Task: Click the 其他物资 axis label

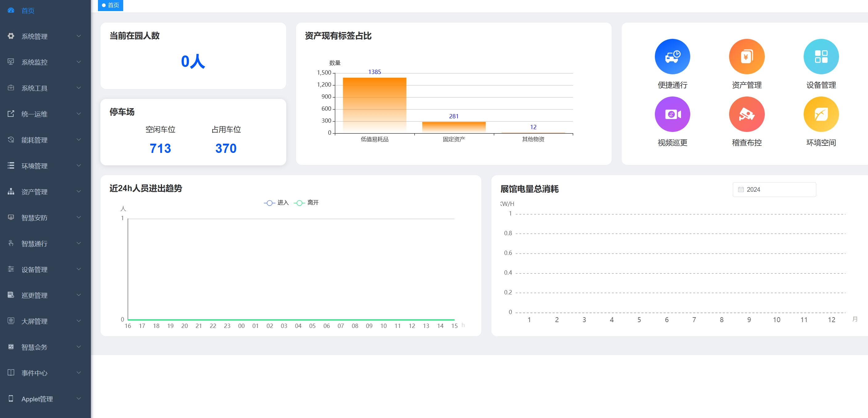Action: 533,139
